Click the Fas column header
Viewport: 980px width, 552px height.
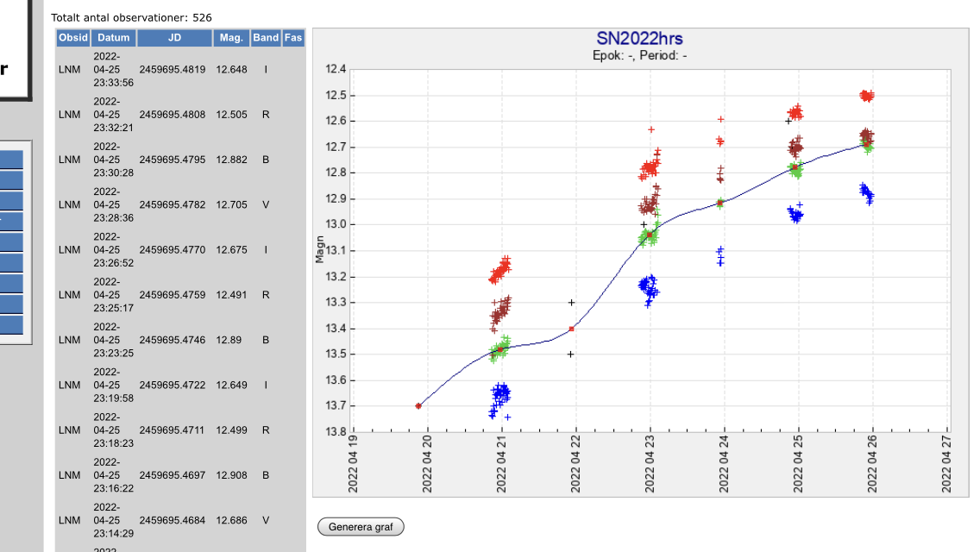(x=293, y=38)
